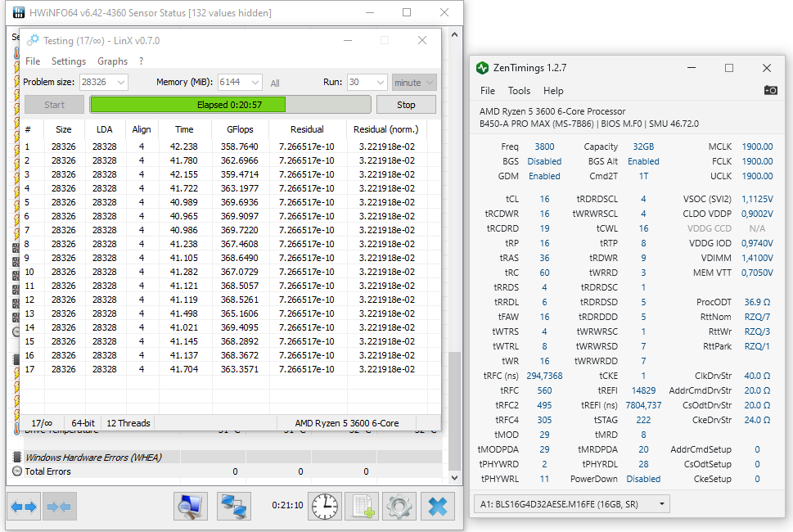Screen dimensions: 793x532
Task: Click Windows Hardware Errors section icon
Action: pyautogui.click(x=16, y=458)
